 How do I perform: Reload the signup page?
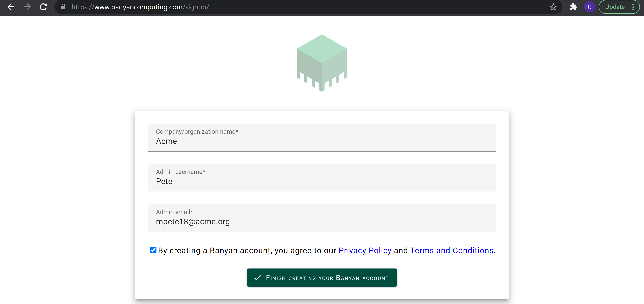pyautogui.click(x=43, y=7)
